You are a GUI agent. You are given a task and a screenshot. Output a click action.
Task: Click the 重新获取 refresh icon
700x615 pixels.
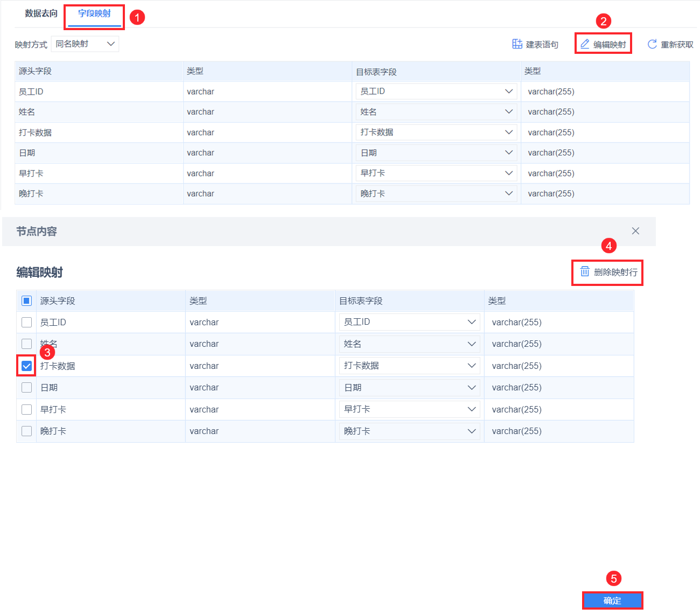click(x=652, y=44)
